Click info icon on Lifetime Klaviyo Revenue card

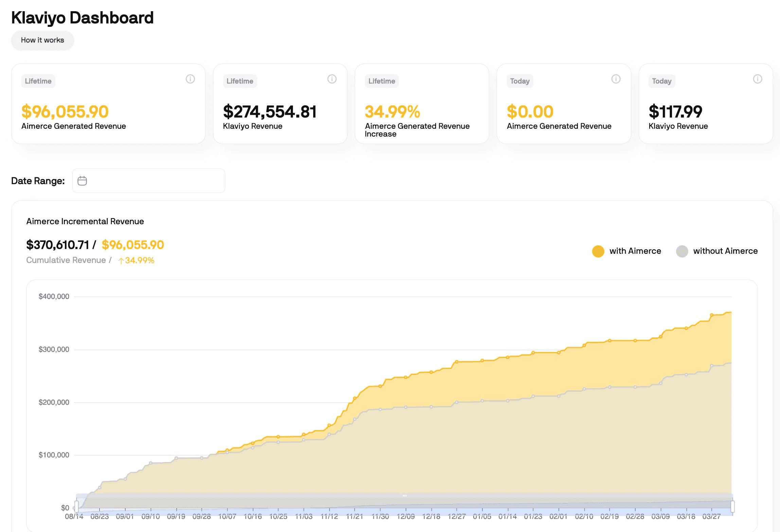click(x=332, y=79)
